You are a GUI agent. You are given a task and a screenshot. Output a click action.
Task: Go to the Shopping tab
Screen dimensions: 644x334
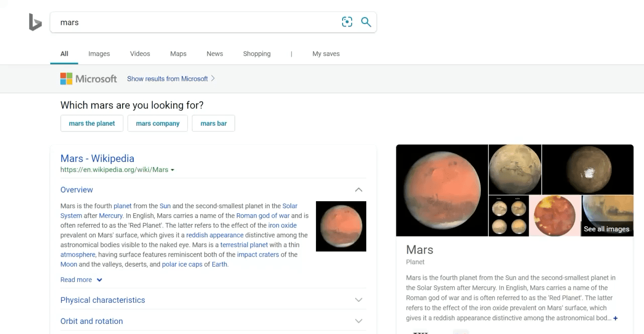pyautogui.click(x=257, y=54)
